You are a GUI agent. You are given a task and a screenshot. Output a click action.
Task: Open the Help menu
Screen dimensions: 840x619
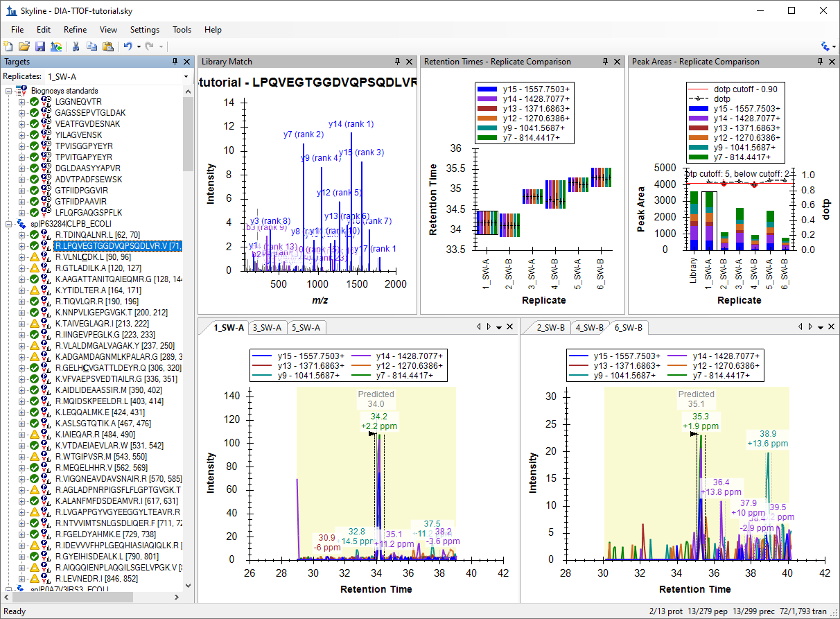pos(213,30)
